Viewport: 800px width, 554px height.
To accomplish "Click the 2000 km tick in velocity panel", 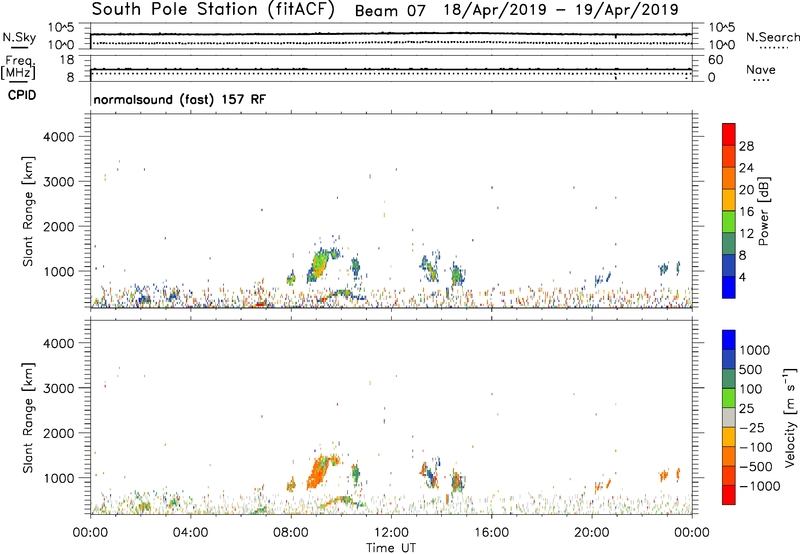I will click(x=59, y=433).
